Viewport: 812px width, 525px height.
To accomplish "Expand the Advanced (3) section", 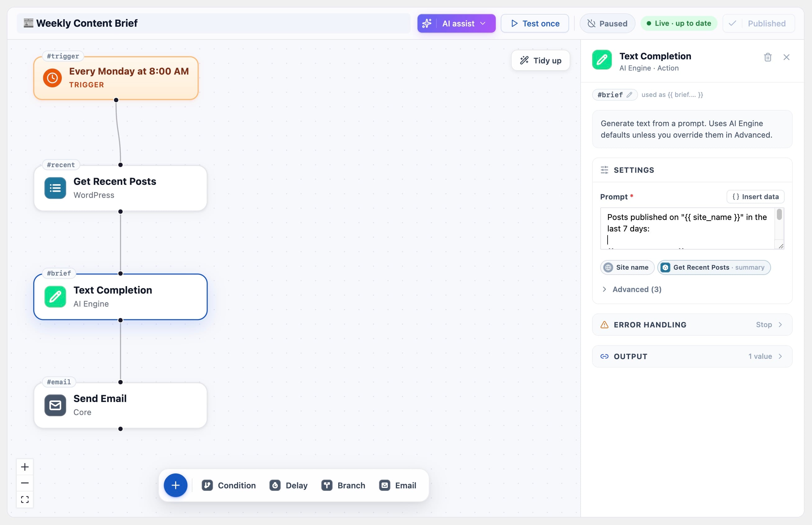I will point(632,289).
